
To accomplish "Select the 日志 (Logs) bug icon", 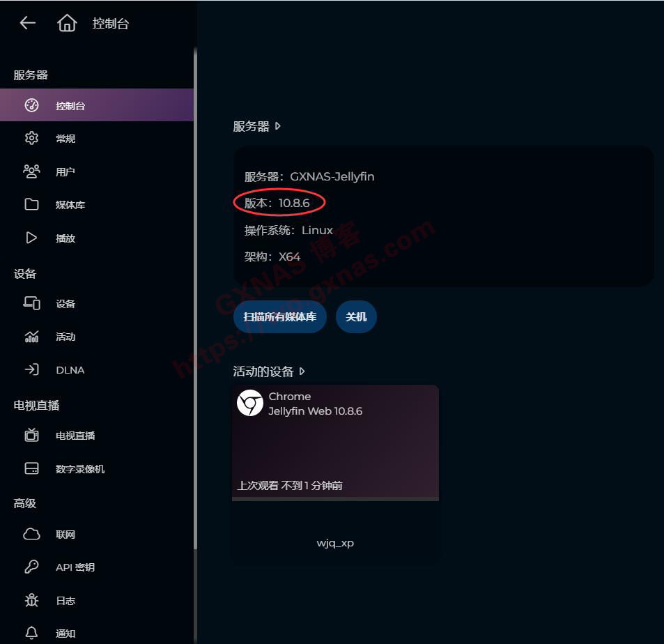I will point(31,600).
